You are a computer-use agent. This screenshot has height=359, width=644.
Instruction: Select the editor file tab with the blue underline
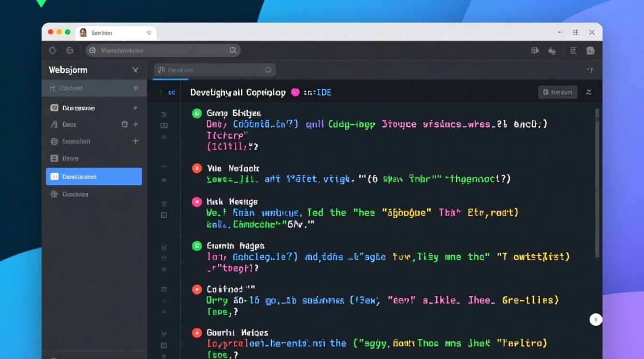(215, 70)
